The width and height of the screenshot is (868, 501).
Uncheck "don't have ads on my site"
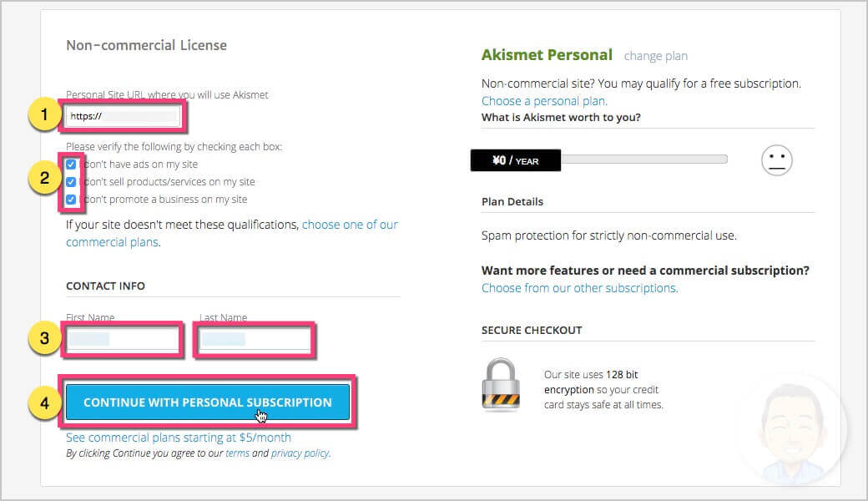(71, 164)
